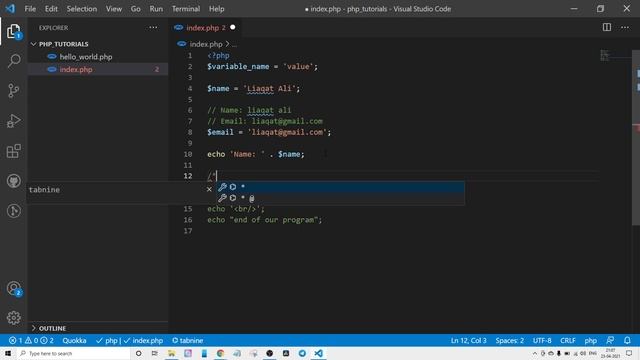Viewport: 640px width, 360px height.
Task: Open Explorer views and more actions
Action: (x=153, y=27)
